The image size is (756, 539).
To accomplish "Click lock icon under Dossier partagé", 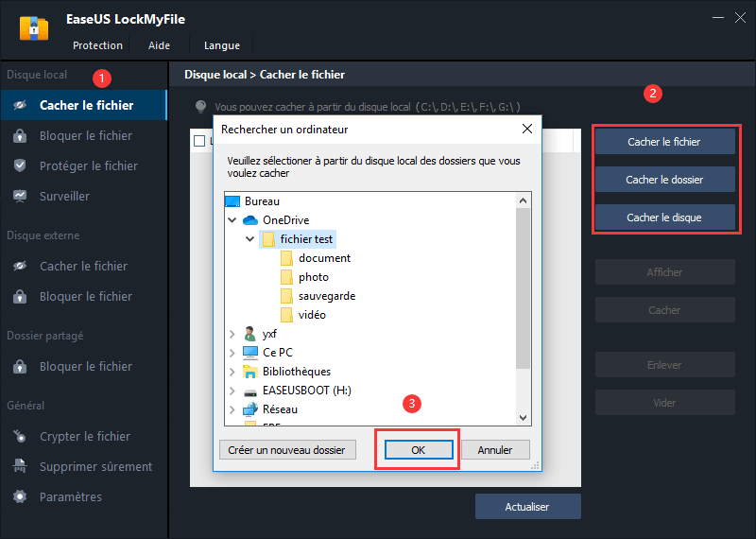I will [20, 366].
